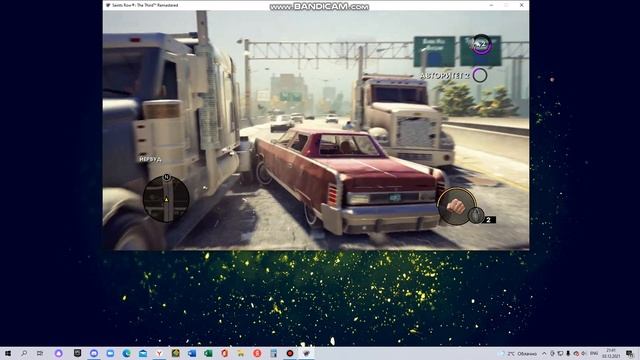Click the Saints Row window title text

[145, 5]
